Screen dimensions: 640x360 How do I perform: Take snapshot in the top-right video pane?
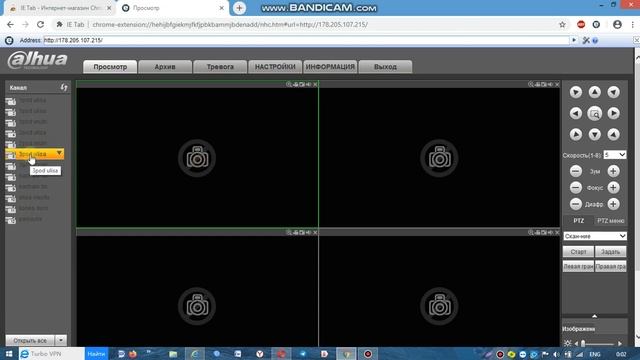544,84
